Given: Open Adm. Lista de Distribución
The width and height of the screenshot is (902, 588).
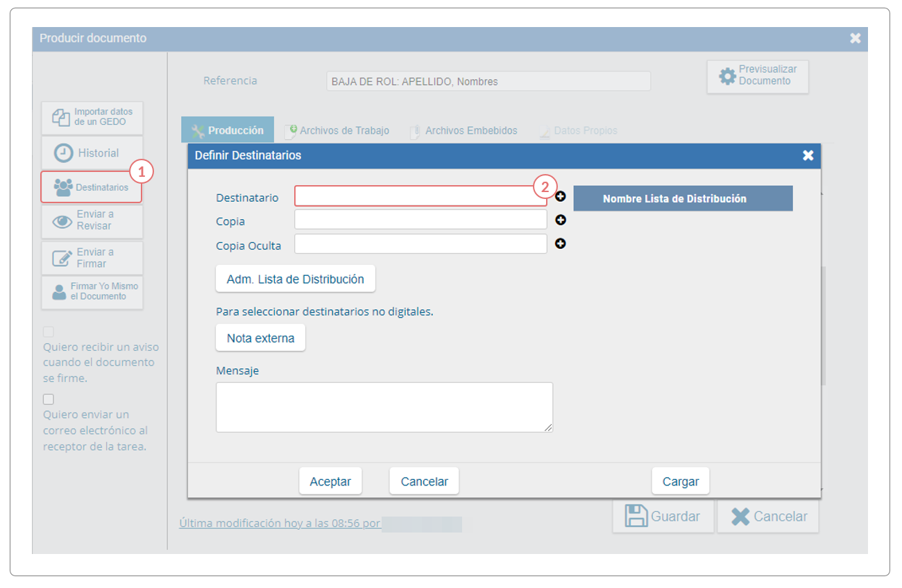Looking at the screenshot, I should pyautogui.click(x=296, y=279).
